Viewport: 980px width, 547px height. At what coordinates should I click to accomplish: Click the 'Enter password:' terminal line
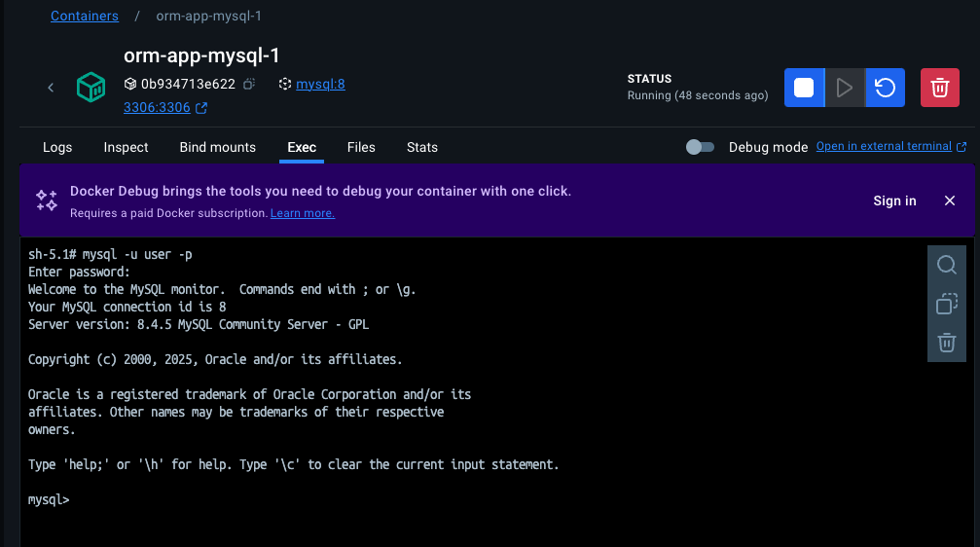point(79,272)
